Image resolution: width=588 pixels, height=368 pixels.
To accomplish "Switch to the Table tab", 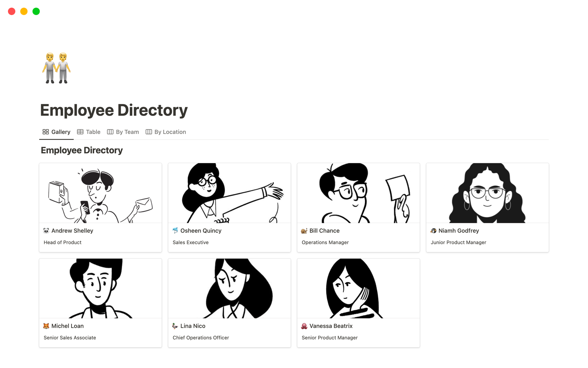I will coord(89,132).
